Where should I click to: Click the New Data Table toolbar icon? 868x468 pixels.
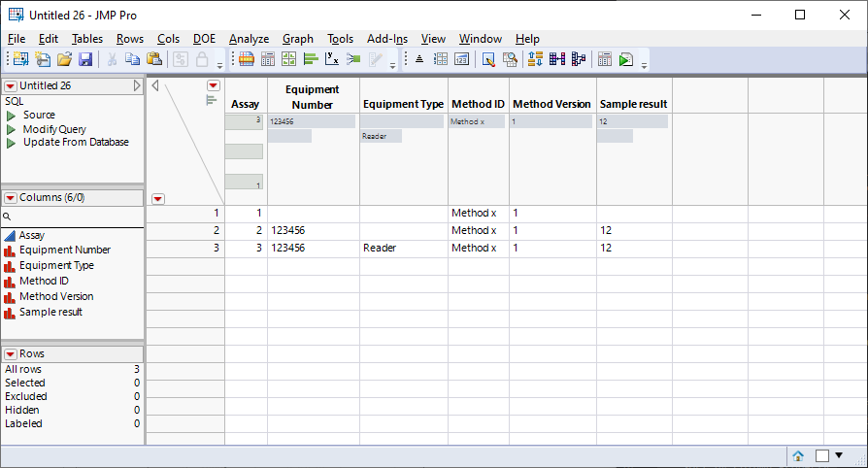click(20, 59)
